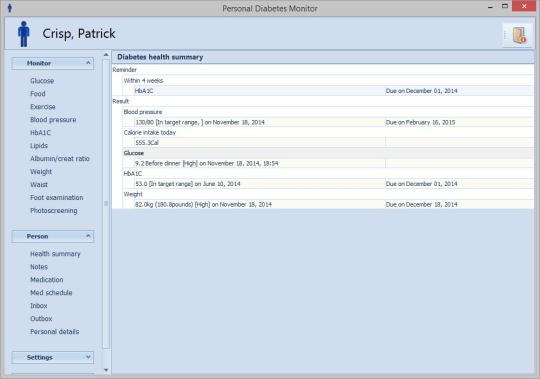
Task: Click the Diabetes health summary header
Action: click(x=323, y=57)
